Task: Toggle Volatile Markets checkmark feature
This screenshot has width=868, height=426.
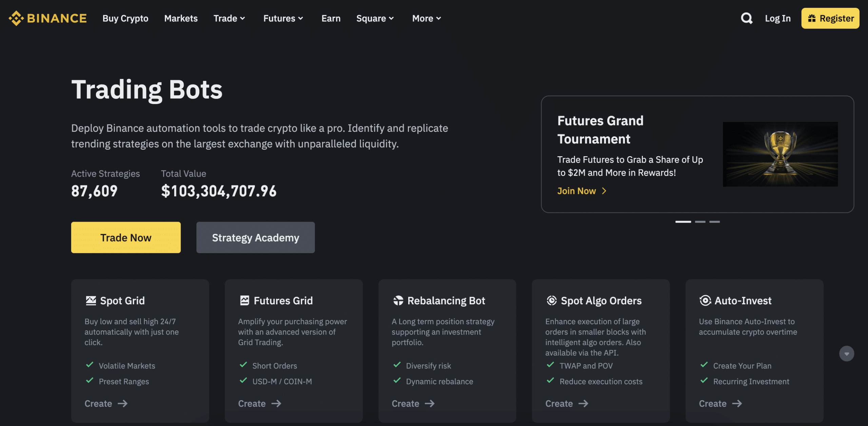Action: [90, 365]
